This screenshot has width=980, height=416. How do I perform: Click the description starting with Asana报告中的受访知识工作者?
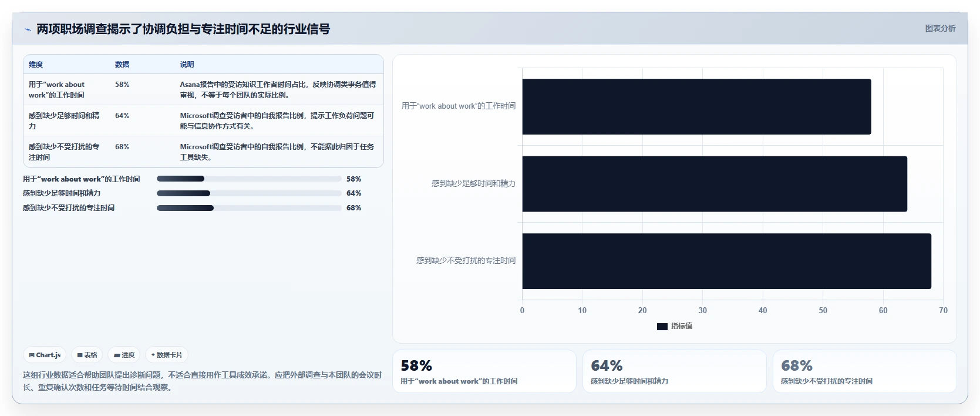278,90
